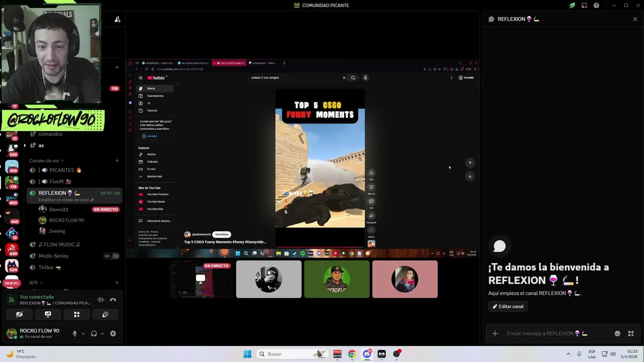Screen dimensions: 644x362
Task: Show hidden system tray icons
Action: 569,354
